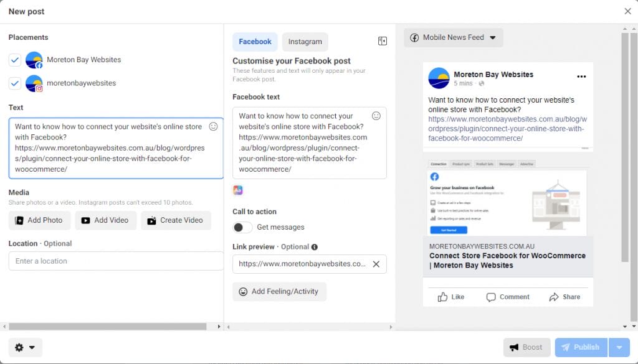
Task: Click the left panel horizontal scrollbar
Action: (107, 327)
